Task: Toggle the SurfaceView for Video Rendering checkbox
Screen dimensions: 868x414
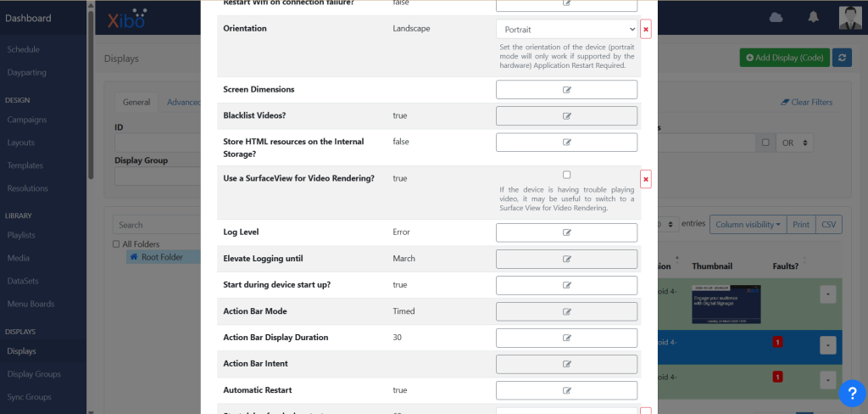Action: [x=566, y=175]
